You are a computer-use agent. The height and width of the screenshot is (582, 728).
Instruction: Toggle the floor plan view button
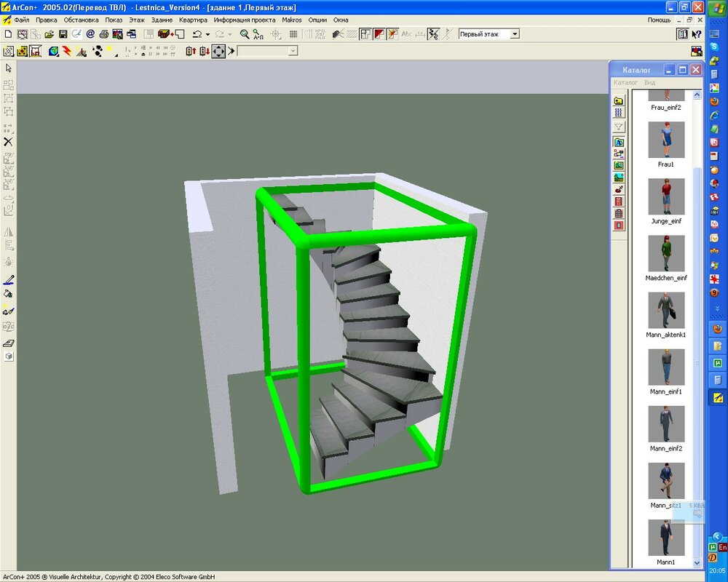coord(365,34)
